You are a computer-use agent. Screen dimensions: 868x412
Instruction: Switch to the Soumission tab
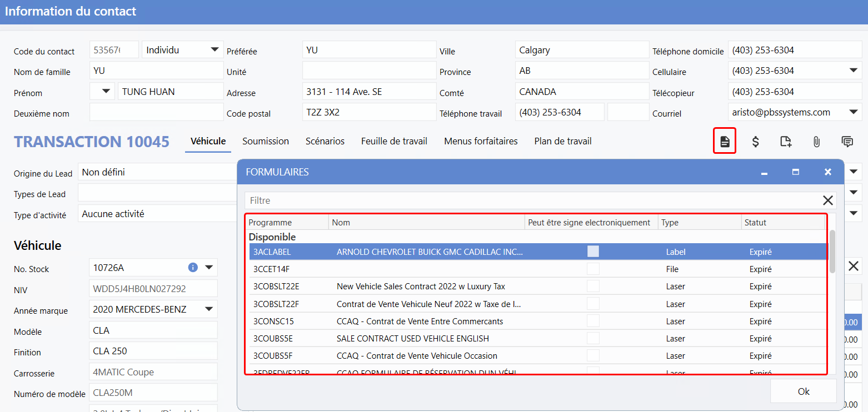tap(266, 141)
